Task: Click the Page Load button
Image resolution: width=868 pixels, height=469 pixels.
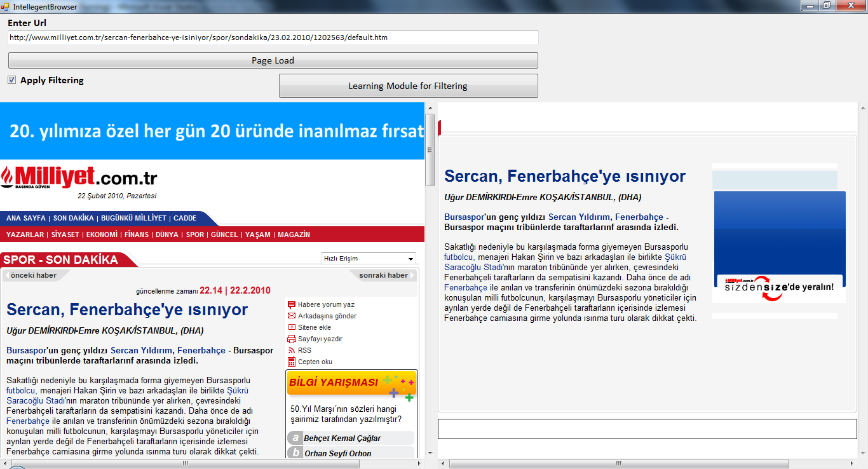Action: click(273, 60)
